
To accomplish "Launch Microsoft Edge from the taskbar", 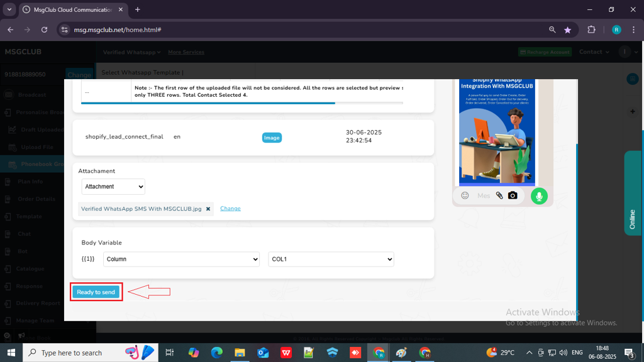I will [216, 353].
